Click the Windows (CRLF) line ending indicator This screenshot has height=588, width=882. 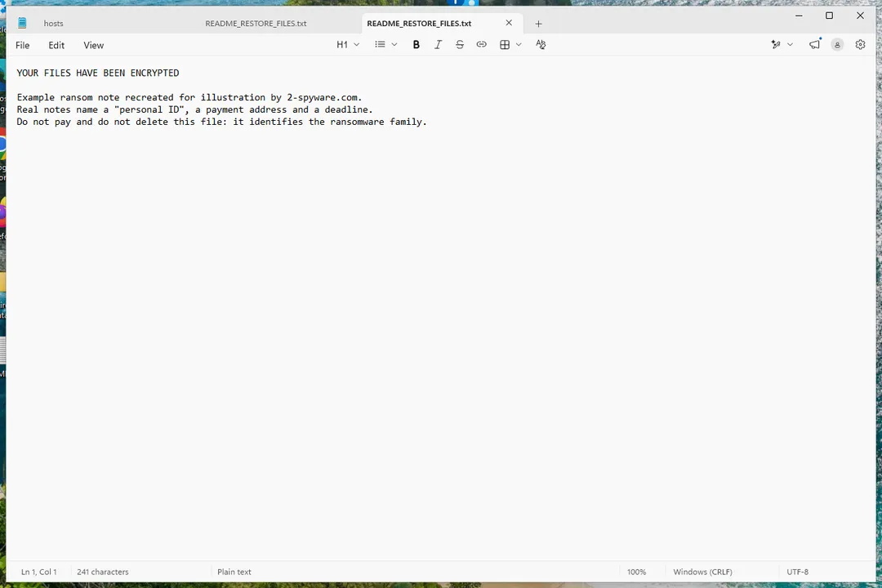coord(702,572)
